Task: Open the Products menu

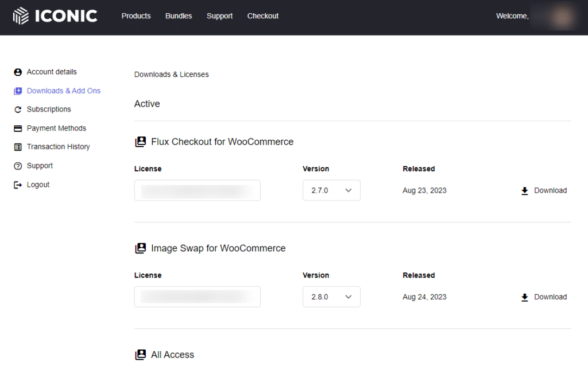Action: [x=136, y=16]
